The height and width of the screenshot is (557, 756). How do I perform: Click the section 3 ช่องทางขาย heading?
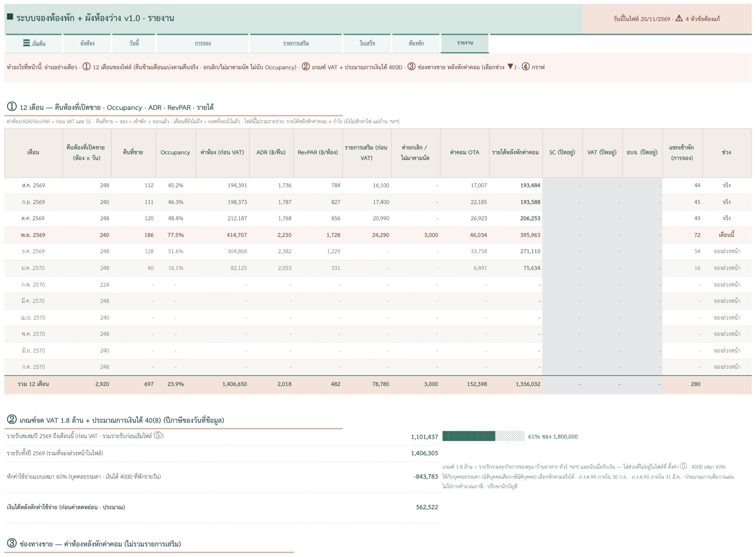pyautogui.click(x=94, y=544)
